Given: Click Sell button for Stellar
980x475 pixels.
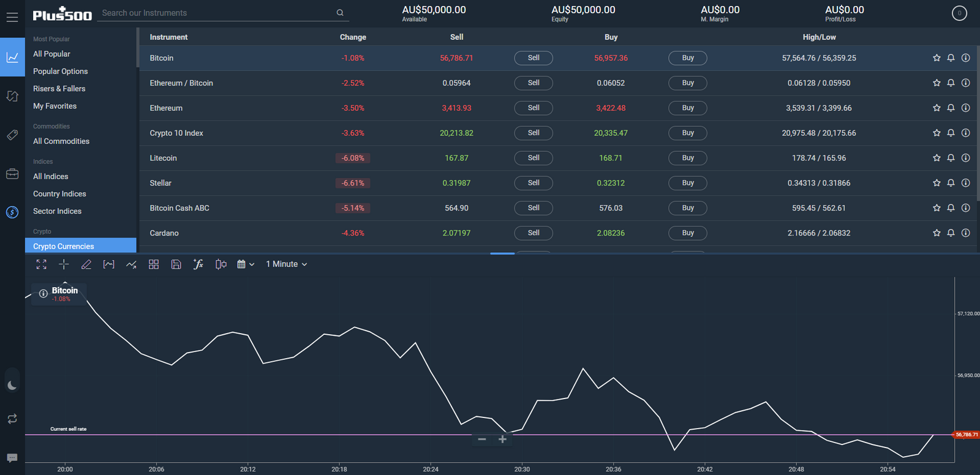Looking at the screenshot, I should pos(533,183).
